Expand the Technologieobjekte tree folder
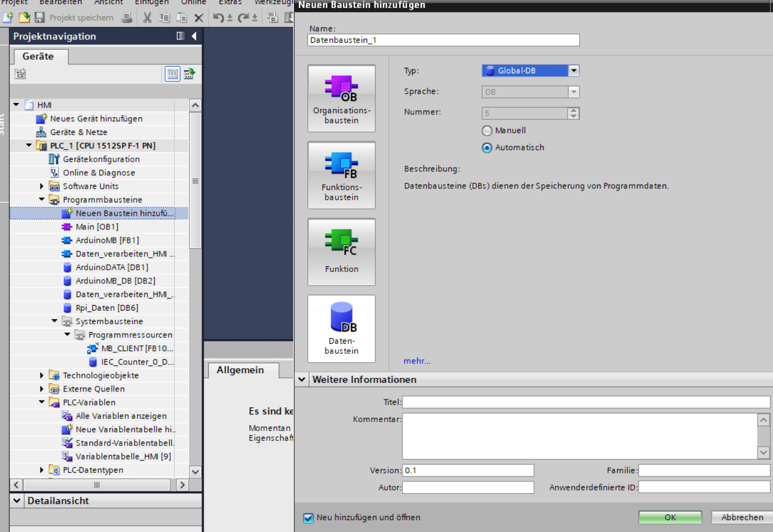The height and width of the screenshot is (532, 773). pos(42,376)
